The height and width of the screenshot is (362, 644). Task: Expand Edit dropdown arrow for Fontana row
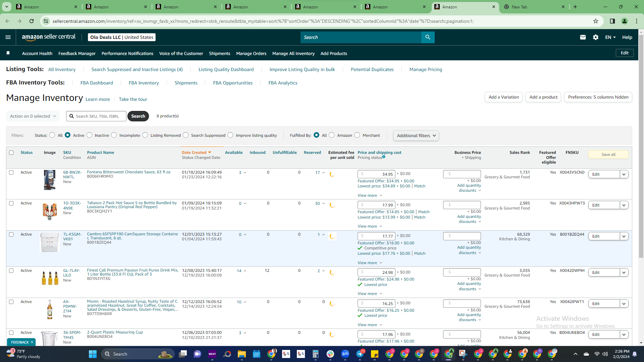pyautogui.click(x=624, y=174)
